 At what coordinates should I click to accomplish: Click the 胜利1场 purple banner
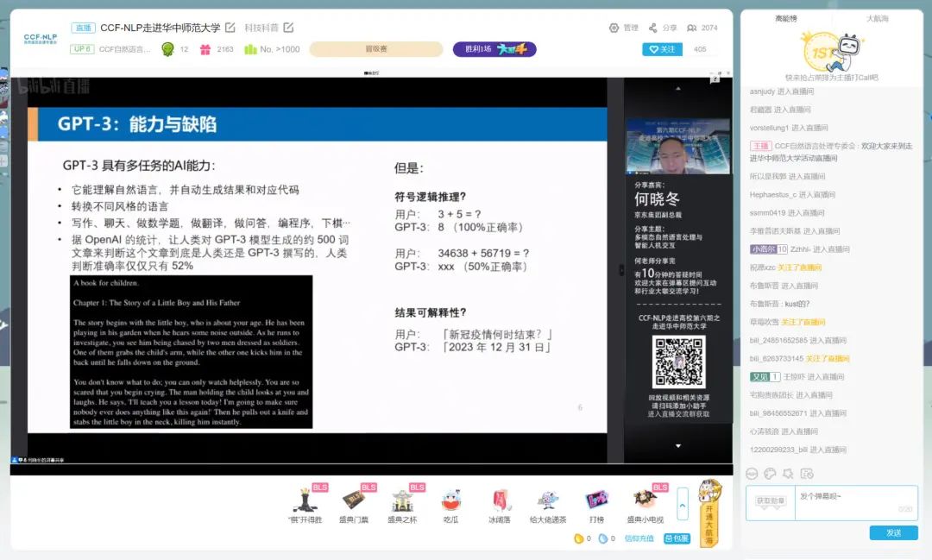click(494, 49)
